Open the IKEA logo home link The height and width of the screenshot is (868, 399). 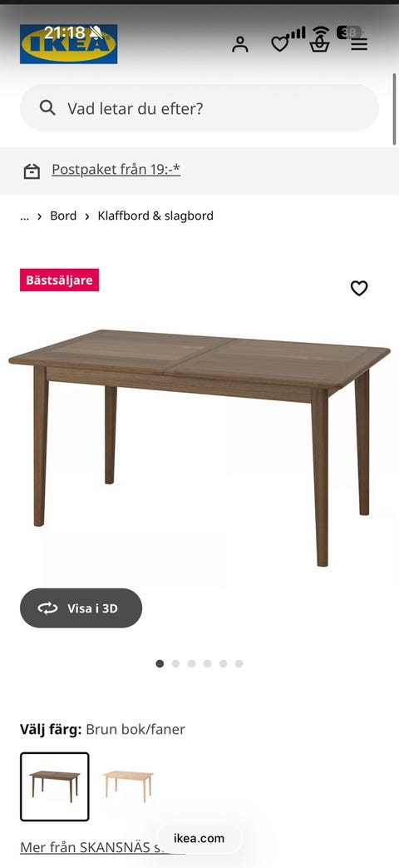coord(68,44)
